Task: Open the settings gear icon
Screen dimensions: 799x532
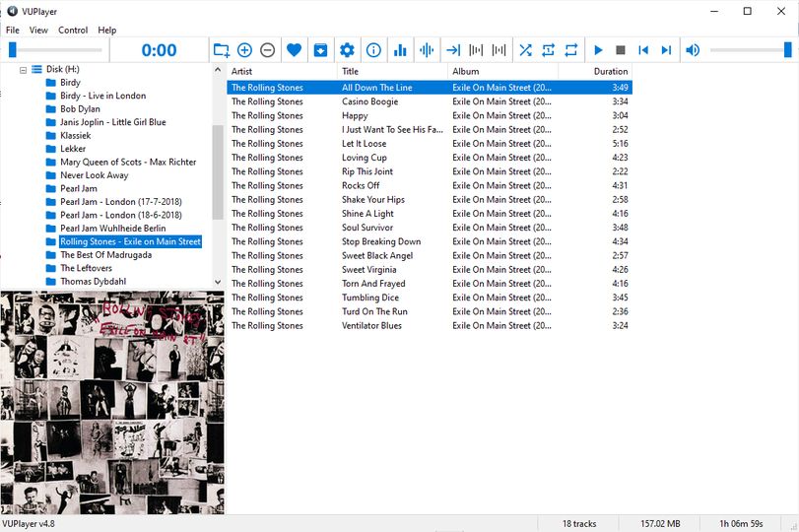Action: click(347, 50)
